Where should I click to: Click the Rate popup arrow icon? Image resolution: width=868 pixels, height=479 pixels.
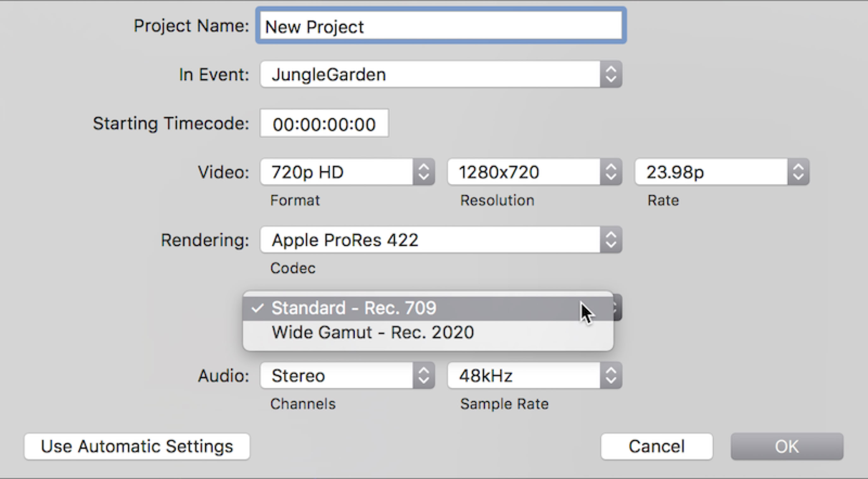(798, 172)
